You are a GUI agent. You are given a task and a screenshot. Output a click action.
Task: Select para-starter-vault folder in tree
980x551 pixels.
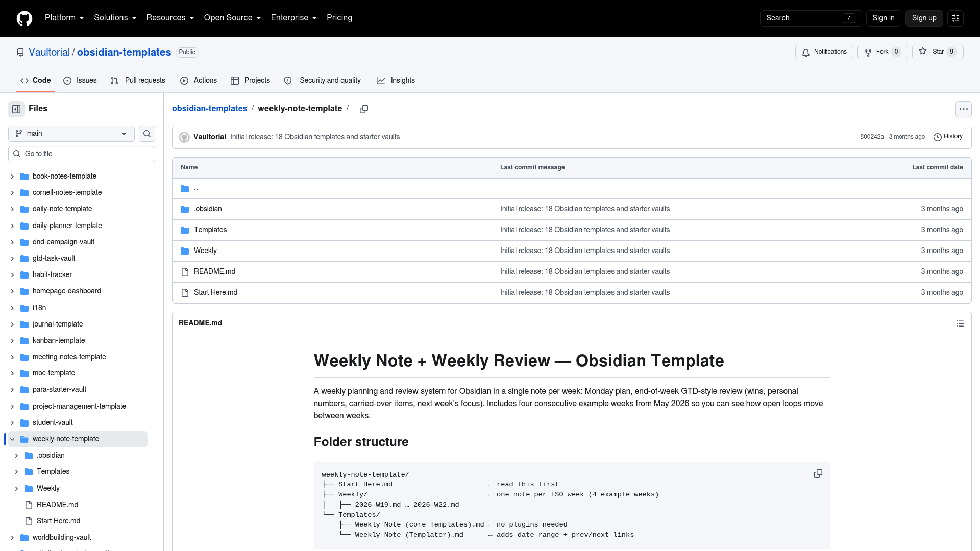coord(59,390)
